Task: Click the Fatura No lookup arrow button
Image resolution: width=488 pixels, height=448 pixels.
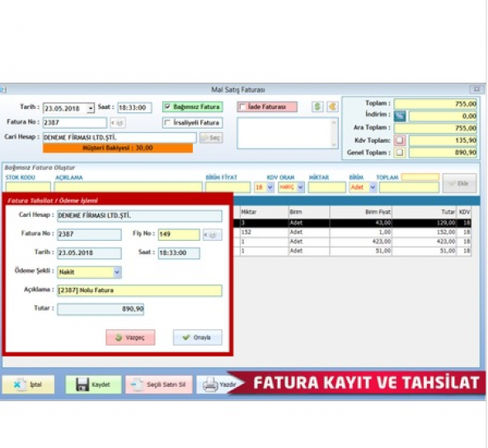Action: click(x=118, y=123)
